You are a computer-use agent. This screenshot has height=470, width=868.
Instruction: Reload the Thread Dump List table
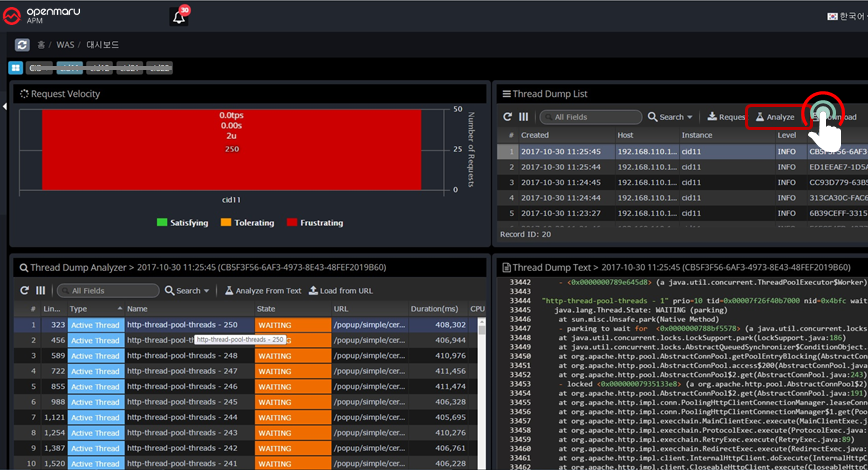point(507,117)
